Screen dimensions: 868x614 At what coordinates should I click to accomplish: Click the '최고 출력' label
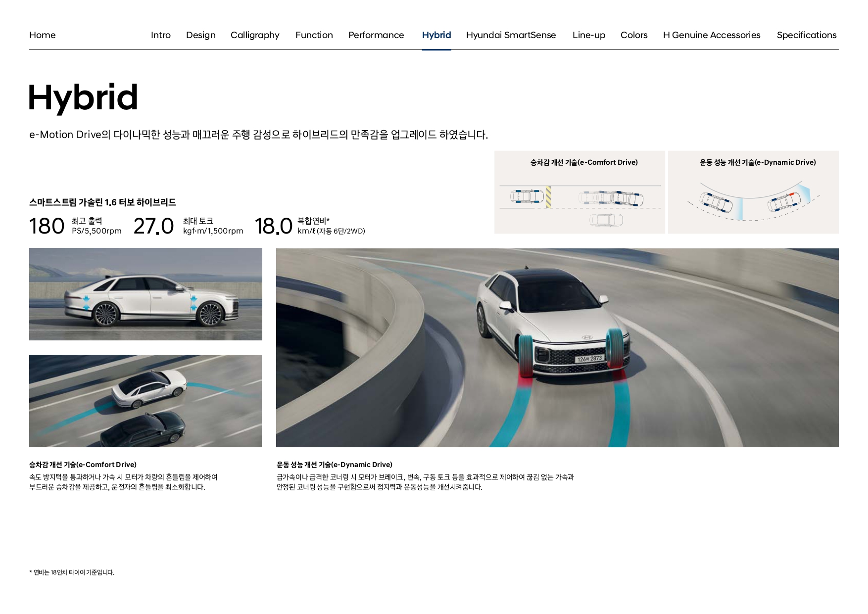87,221
